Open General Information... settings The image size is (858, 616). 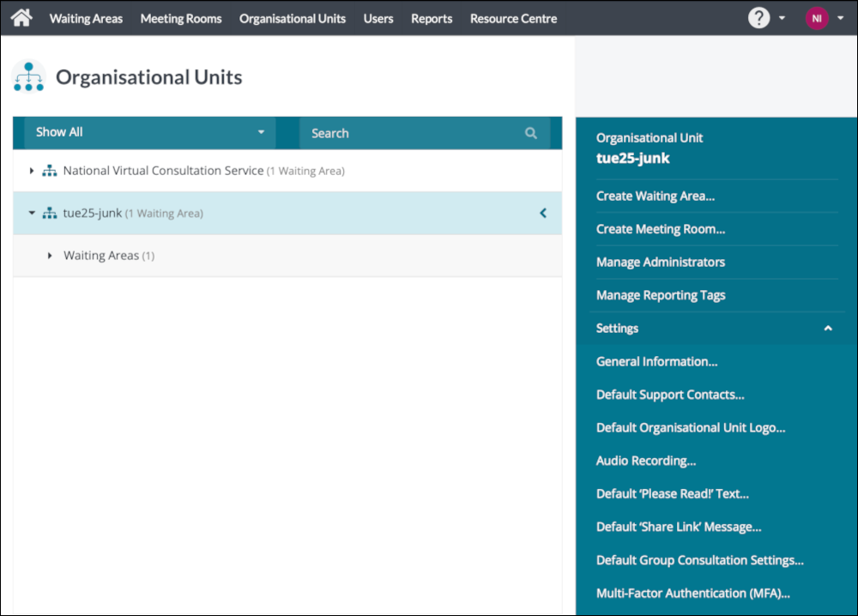coord(656,361)
